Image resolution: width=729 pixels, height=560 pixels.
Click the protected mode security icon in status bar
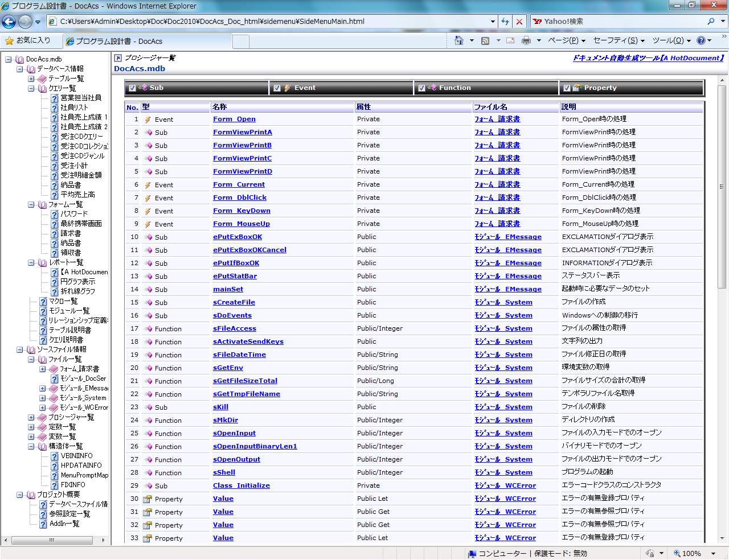(650, 553)
